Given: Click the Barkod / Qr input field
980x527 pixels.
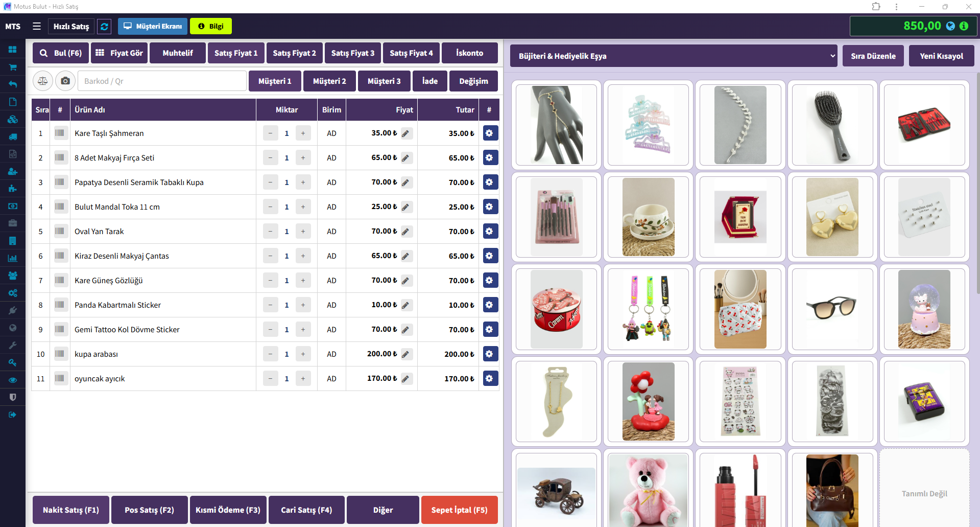Looking at the screenshot, I should (x=162, y=81).
